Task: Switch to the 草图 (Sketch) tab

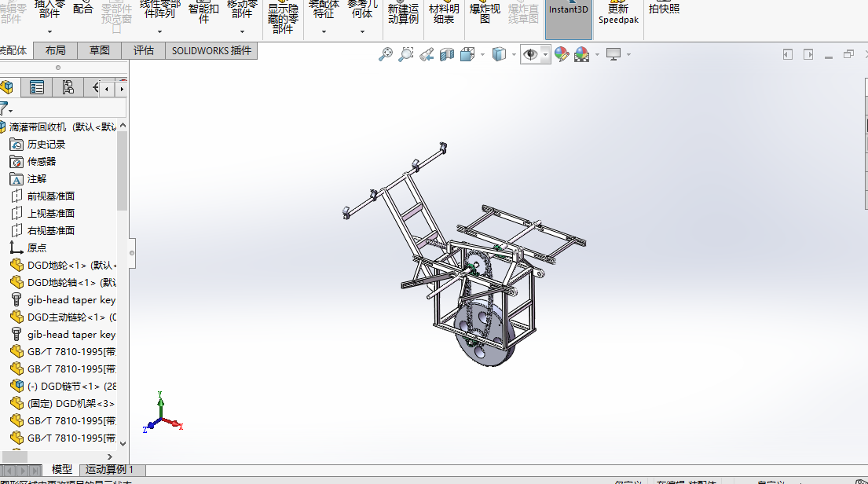Action: click(x=100, y=50)
